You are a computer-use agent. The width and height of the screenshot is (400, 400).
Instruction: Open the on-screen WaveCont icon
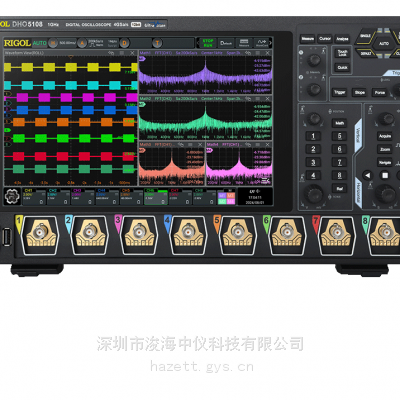(x=262, y=43)
